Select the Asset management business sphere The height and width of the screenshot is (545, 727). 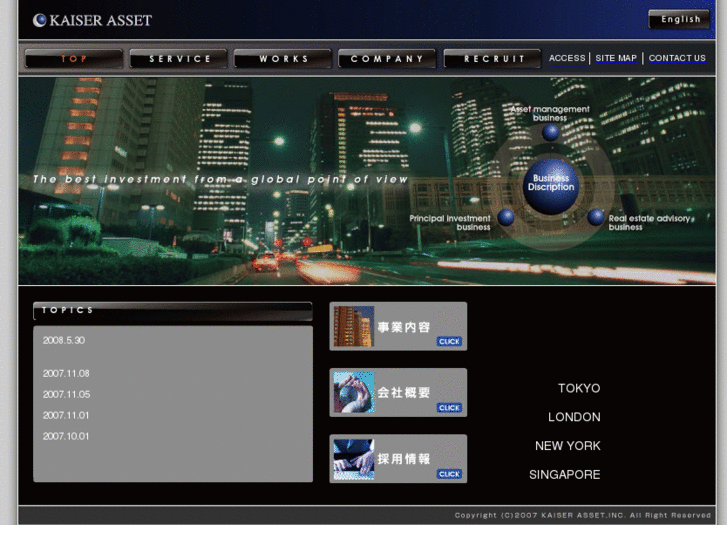(551, 132)
